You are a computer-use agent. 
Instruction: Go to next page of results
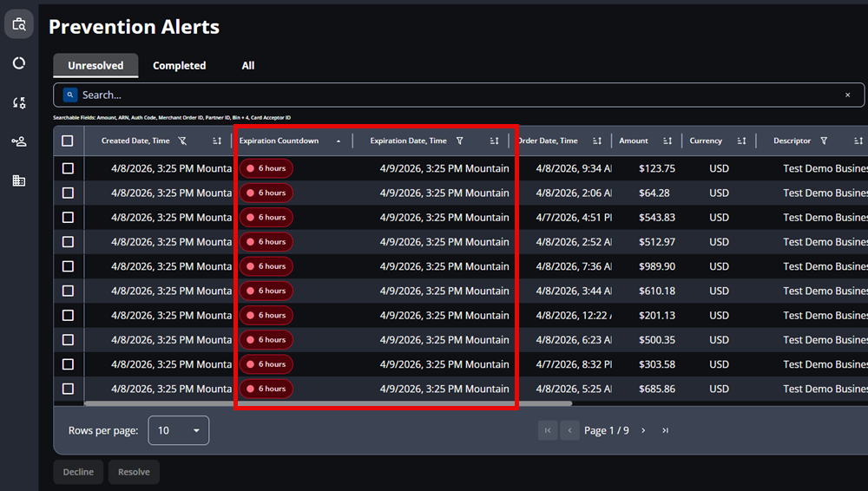coord(643,430)
